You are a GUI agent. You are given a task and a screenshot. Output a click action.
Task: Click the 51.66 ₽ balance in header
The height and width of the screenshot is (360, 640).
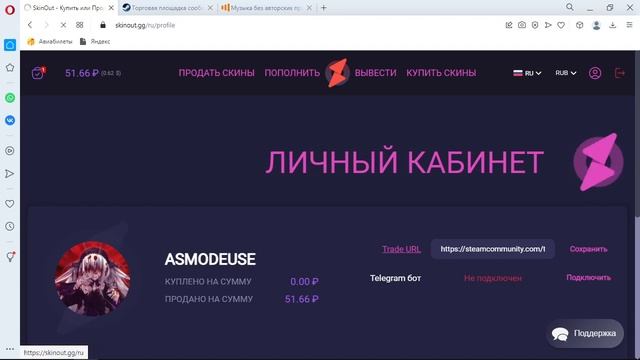point(82,73)
